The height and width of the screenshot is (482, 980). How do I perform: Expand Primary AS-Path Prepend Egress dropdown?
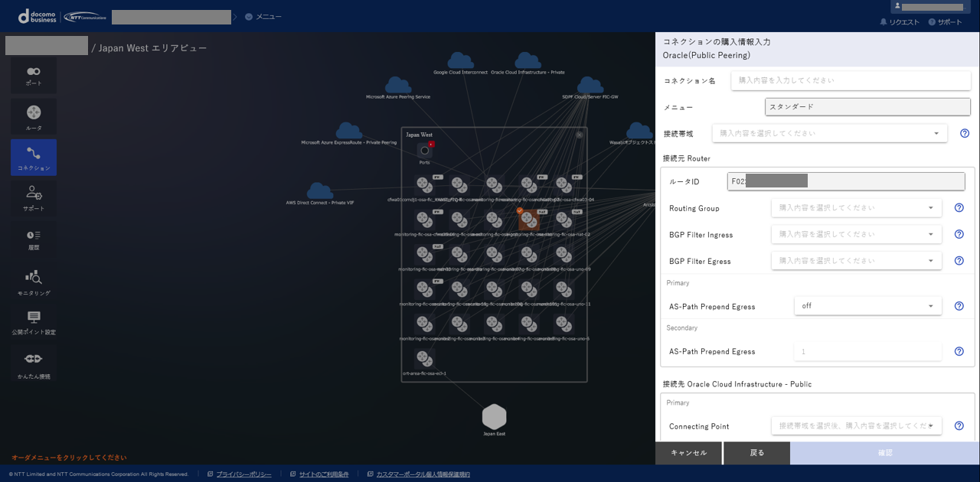click(867, 306)
